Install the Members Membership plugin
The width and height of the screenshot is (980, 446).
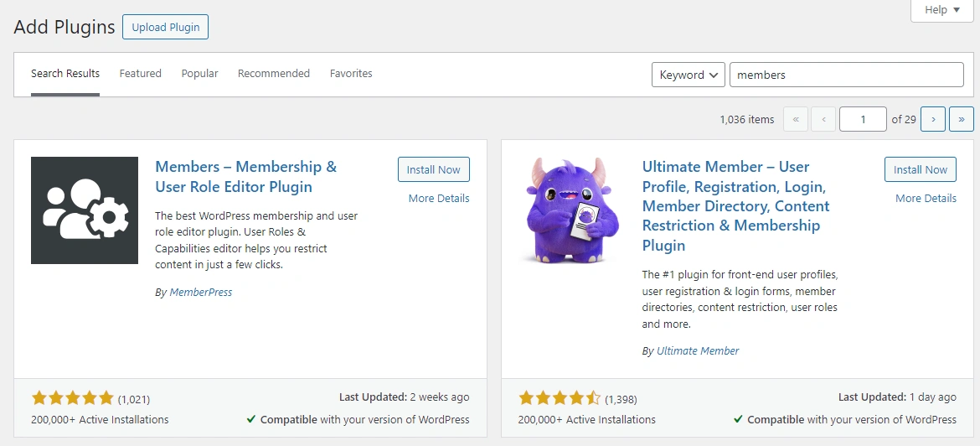[433, 169]
